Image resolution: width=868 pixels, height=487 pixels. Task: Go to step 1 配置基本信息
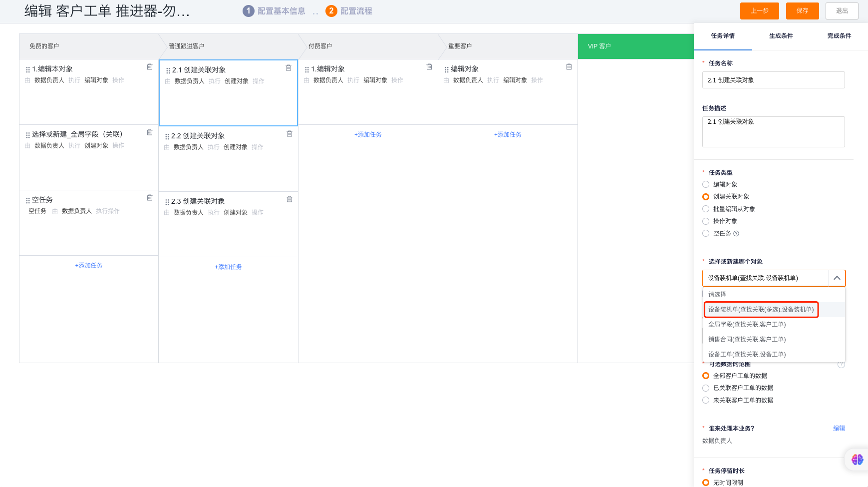click(x=274, y=11)
